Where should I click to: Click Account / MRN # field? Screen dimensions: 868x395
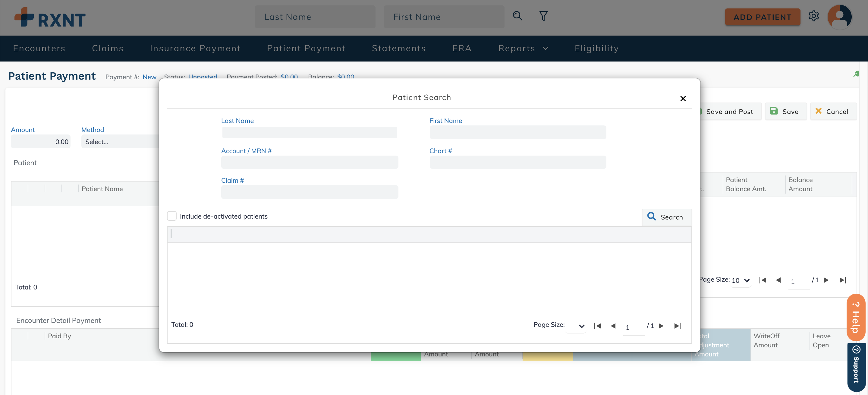click(309, 162)
